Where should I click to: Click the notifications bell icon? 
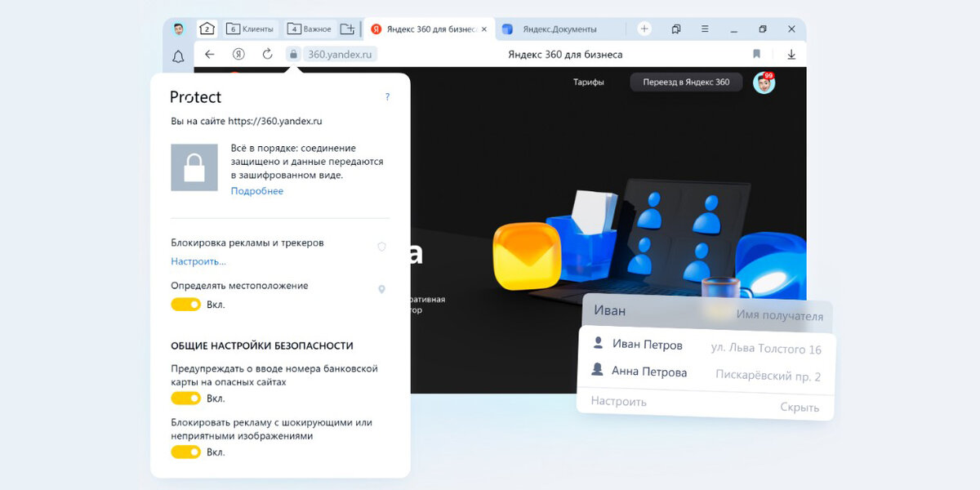tap(178, 57)
